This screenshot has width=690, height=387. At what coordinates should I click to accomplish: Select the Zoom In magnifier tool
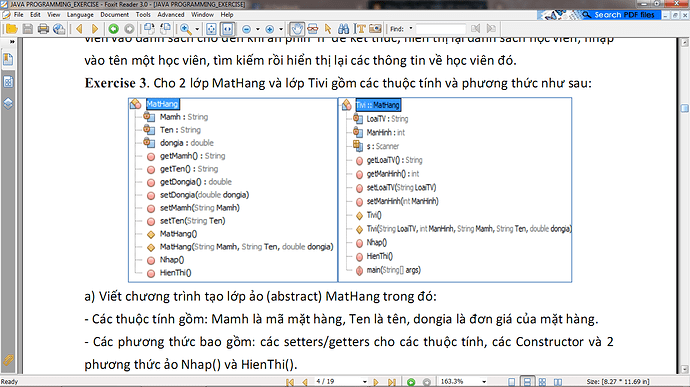tap(186, 29)
